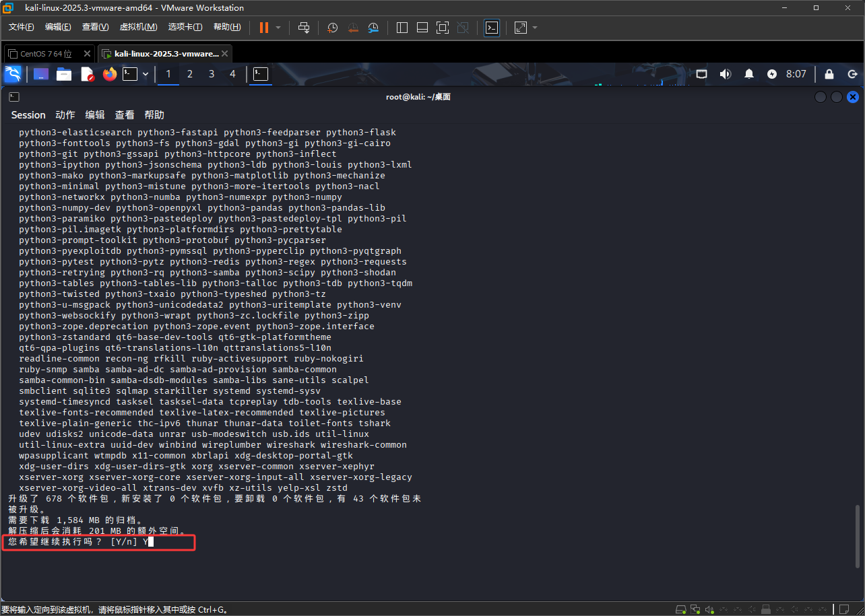Image resolution: width=865 pixels, height=616 pixels.
Task: Click the text xserver-xorg-legacy
Action: (361, 477)
